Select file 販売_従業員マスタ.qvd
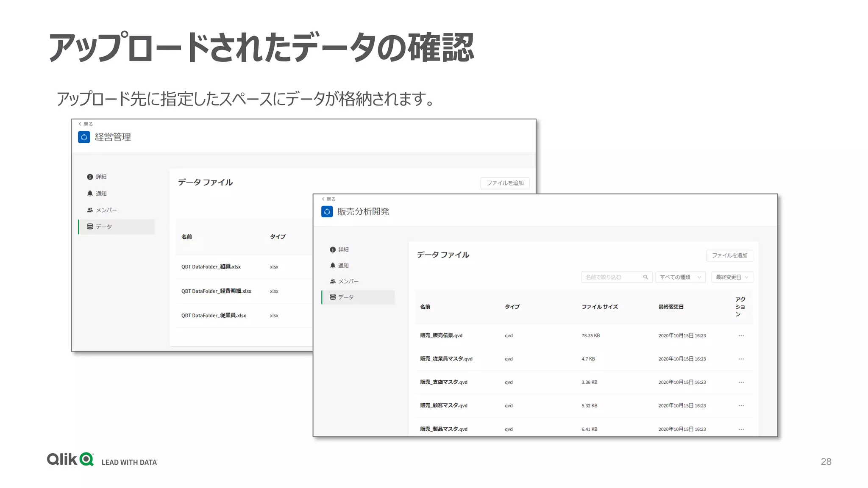868x488 pixels. tap(446, 359)
